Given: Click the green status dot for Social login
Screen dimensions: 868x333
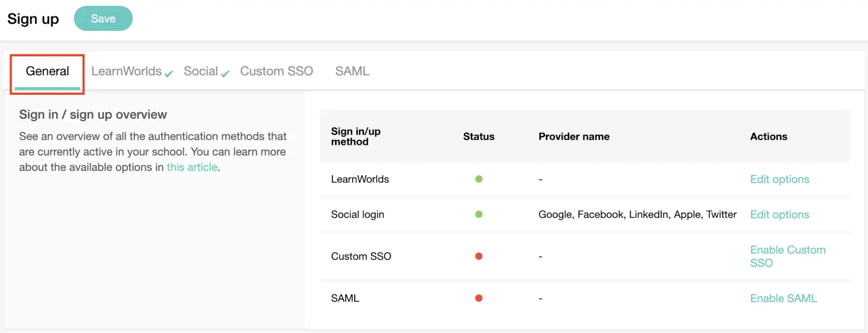Looking at the screenshot, I should point(479,214).
